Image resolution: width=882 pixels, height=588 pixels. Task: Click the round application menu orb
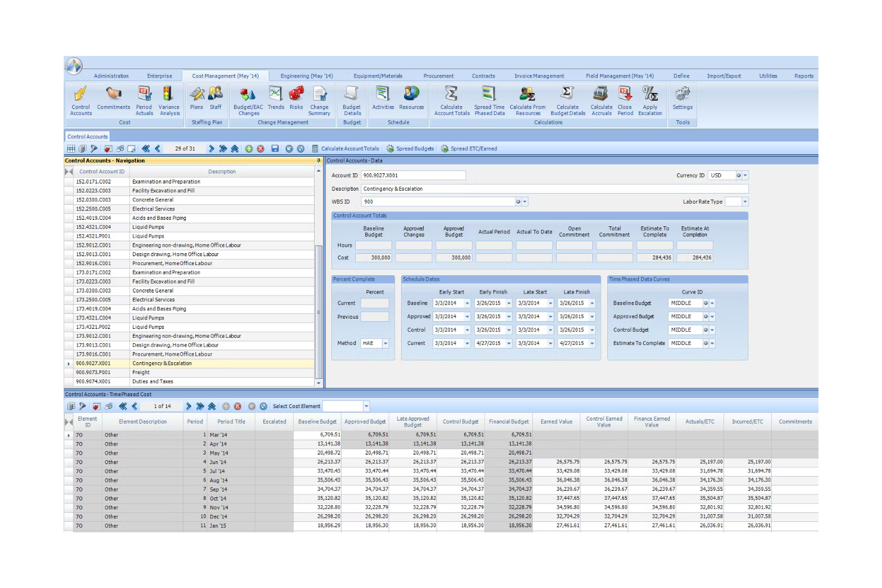tap(74, 66)
